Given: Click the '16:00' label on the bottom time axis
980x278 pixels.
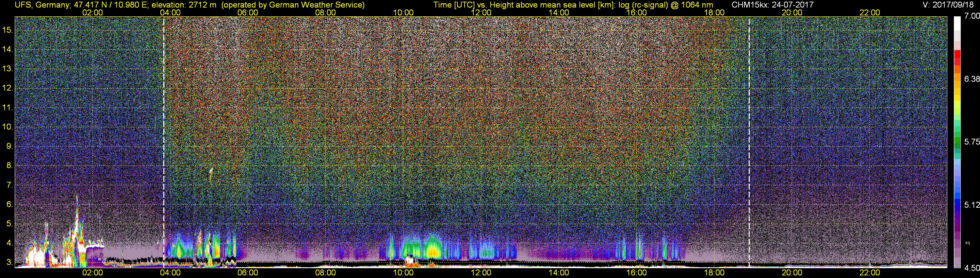Looking at the screenshot, I should click(636, 273).
